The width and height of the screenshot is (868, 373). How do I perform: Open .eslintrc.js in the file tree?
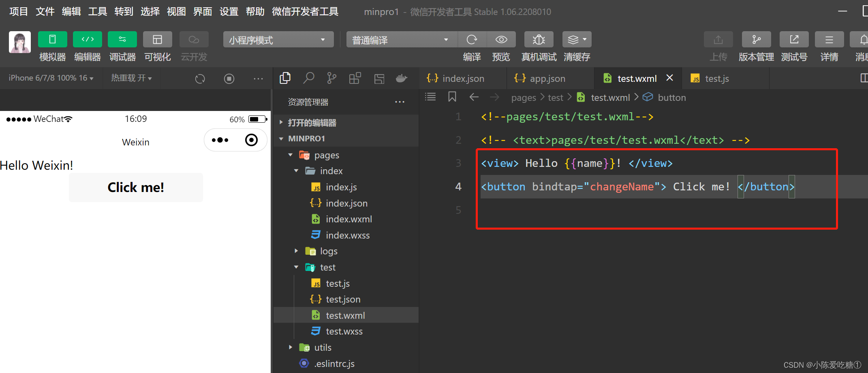tap(346, 364)
